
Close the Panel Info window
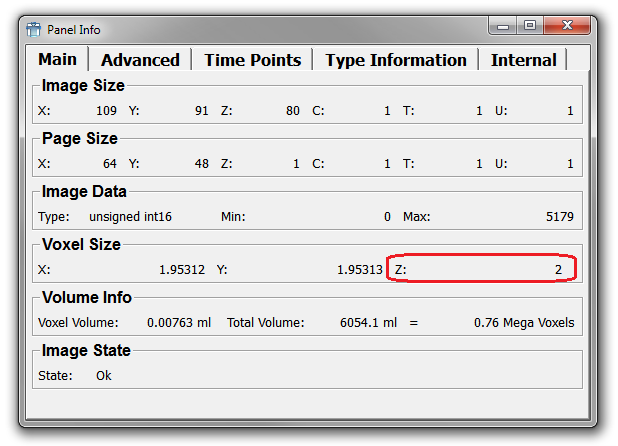click(569, 26)
